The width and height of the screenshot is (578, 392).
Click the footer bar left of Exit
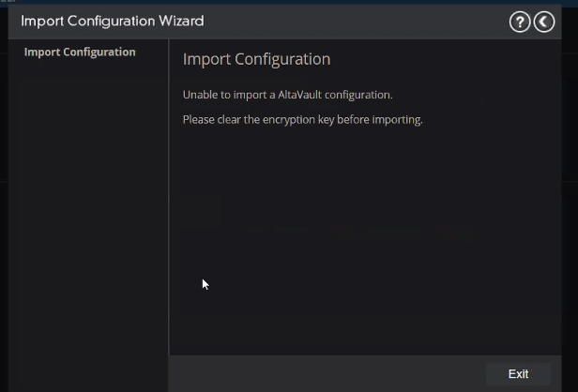[x=328, y=373]
